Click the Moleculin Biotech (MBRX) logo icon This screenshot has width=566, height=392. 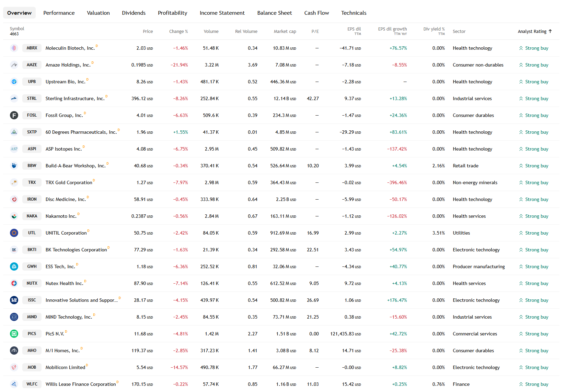[x=14, y=48]
